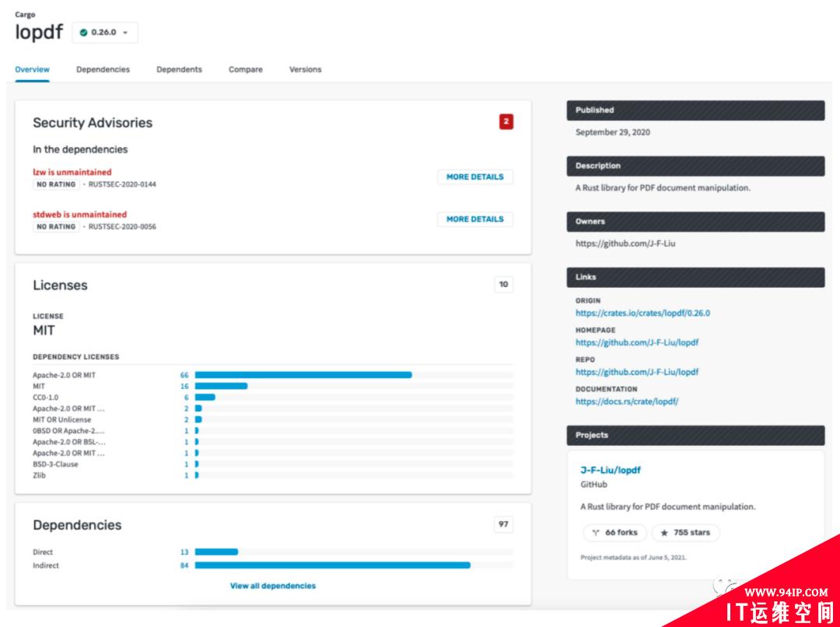Go to the Versions tab
The height and width of the screenshot is (627, 840).
coord(305,69)
